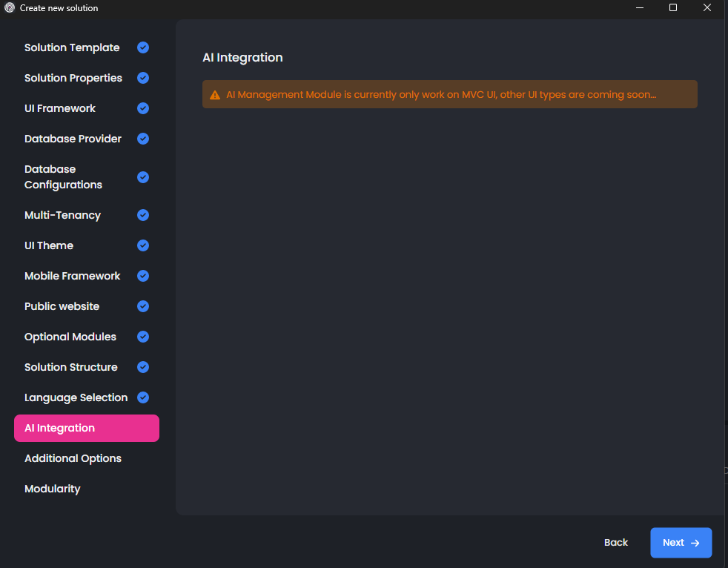Click the checkmark icon beside Solution Template
Viewport: 728px width, 568px height.
point(143,47)
